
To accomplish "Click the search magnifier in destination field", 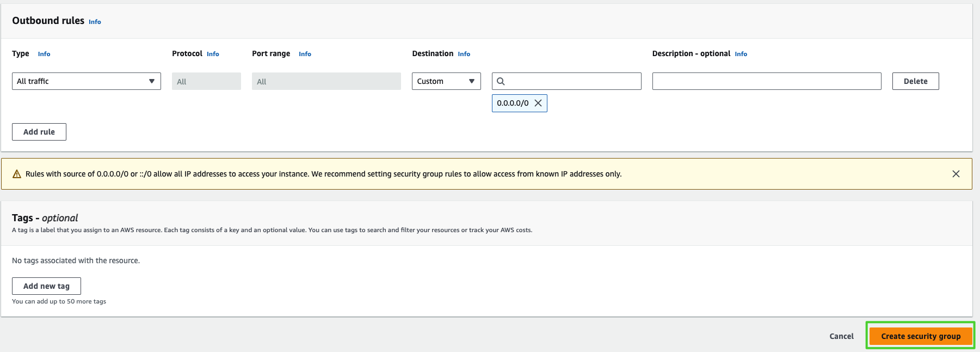I will (x=501, y=81).
